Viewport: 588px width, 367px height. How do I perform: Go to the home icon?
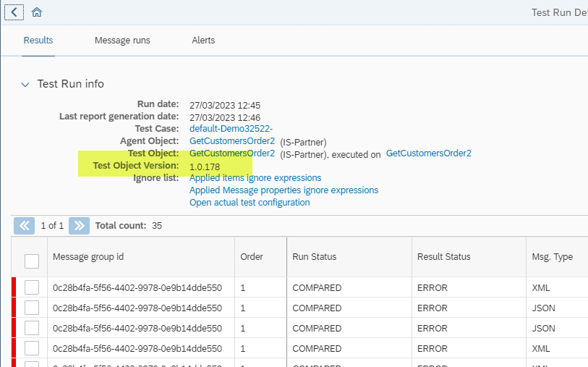[37, 12]
